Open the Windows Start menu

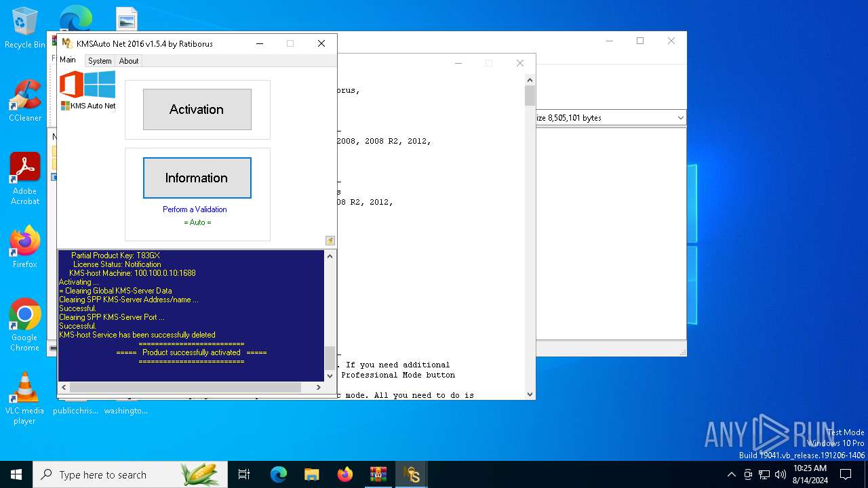16,474
